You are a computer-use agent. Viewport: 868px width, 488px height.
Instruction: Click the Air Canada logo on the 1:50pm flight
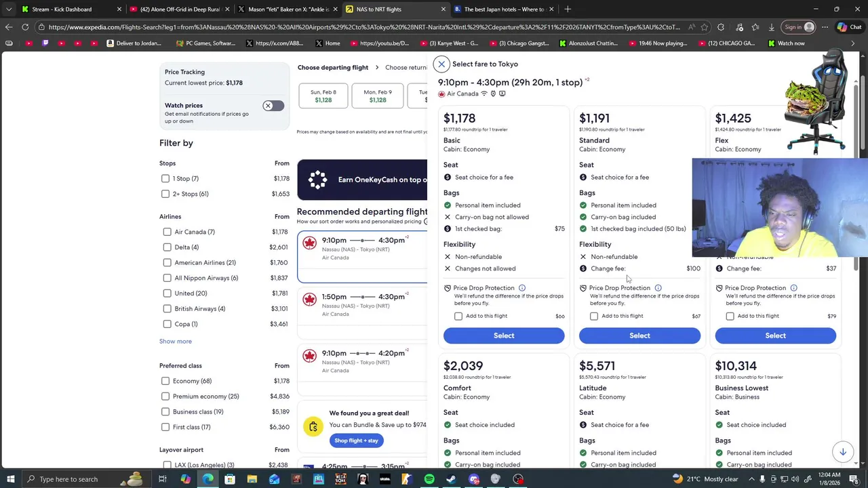click(x=309, y=299)
